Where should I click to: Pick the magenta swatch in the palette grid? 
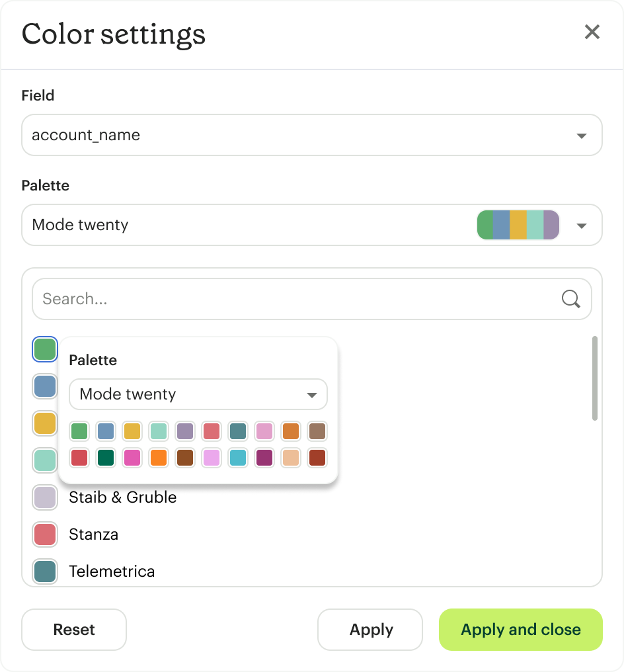pyautogui.click(x=132, y=458)
